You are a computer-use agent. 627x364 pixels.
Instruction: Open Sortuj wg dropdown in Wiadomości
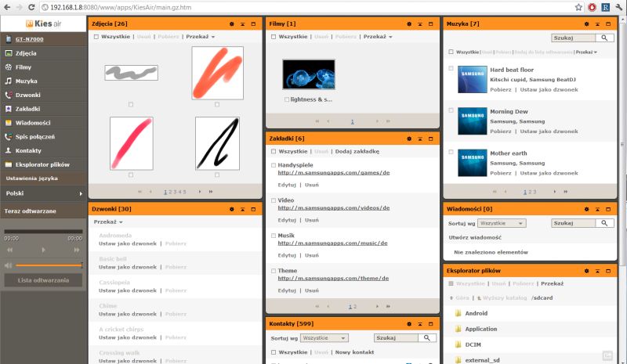[x=502, y=223]
